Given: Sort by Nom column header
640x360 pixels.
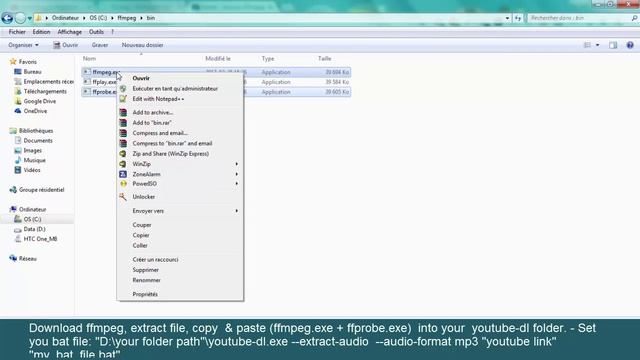Looking at the screenshot, I should 89,59.
